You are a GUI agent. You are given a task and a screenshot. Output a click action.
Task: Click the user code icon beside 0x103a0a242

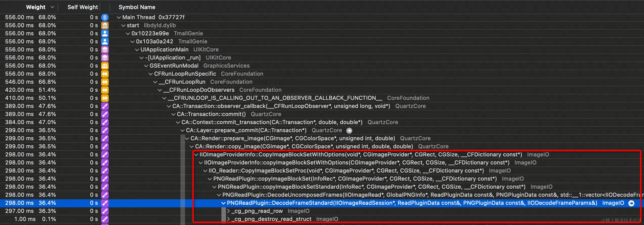(105, 42)
